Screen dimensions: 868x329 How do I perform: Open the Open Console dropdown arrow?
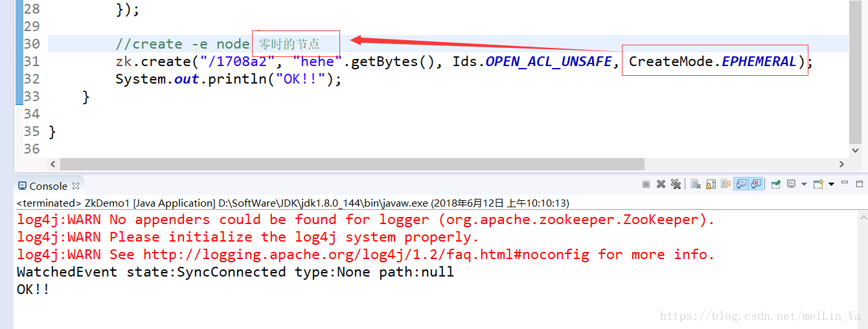(x=831, y=184)
